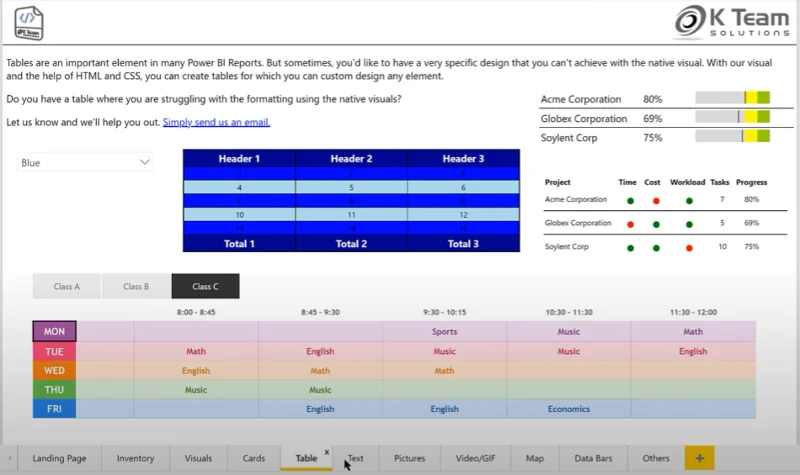Click table cell with value 12
800x475 pixels.
click(463, 215)
